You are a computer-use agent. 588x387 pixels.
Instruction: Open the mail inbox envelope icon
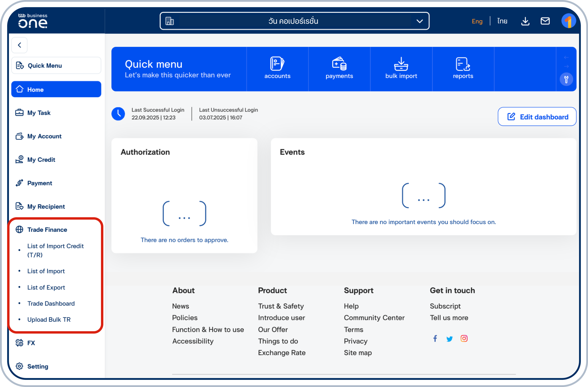tap(545, 21)
